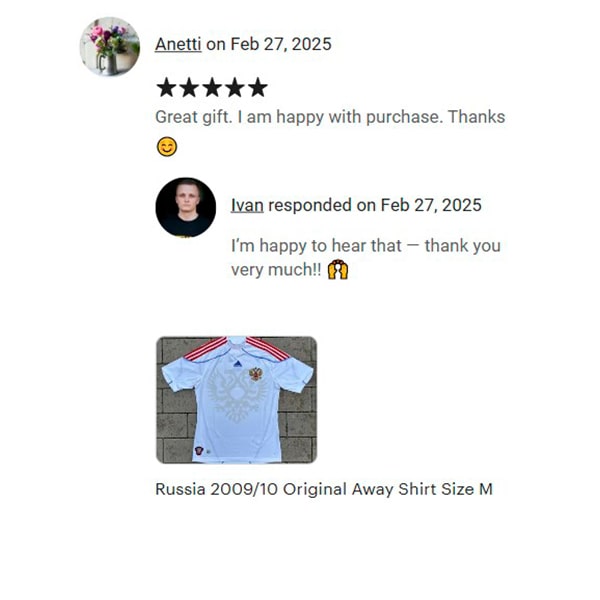
Task: Select the first rating star
Action: (x=166, y=87)
